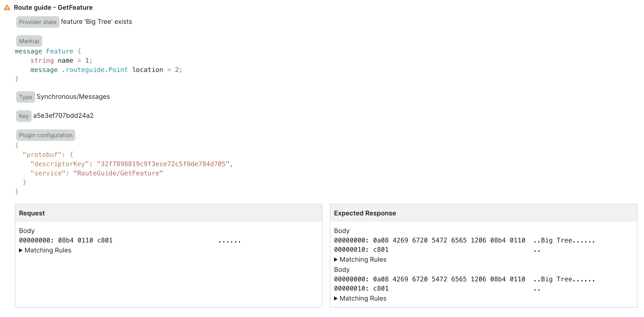Screen dimensions: 644x317
Task: Click the Synchronous/Messages type value
Action: (x=73, y=96)
